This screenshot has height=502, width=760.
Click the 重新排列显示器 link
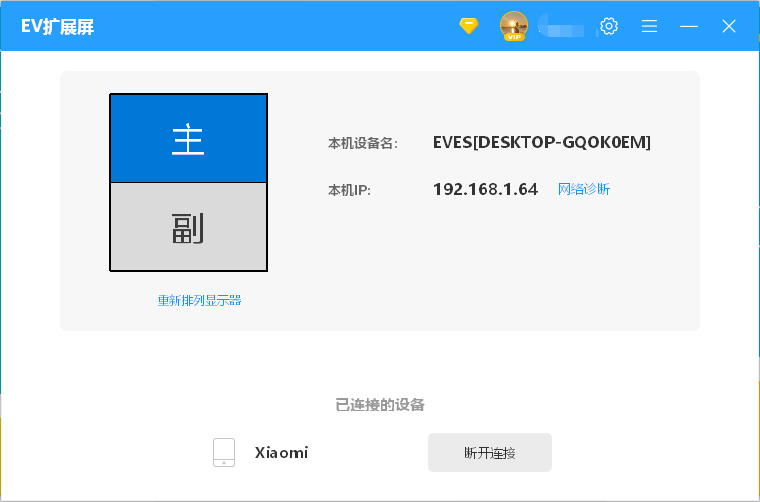200,300
